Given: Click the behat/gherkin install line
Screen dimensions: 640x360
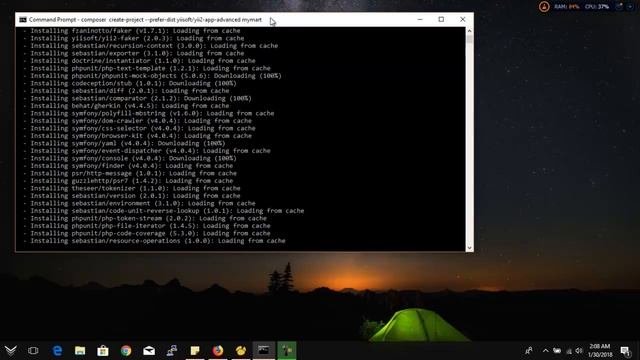Looking at the screenshot, I should 126,106.
